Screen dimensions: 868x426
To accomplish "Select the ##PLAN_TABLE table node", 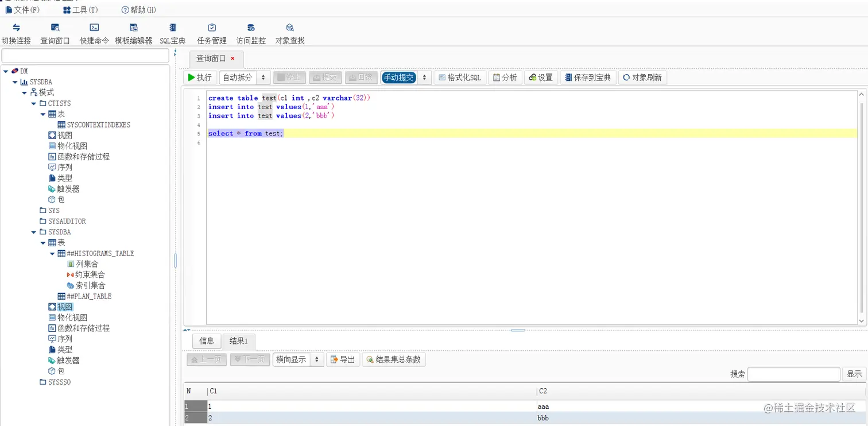I will point(84,296).
